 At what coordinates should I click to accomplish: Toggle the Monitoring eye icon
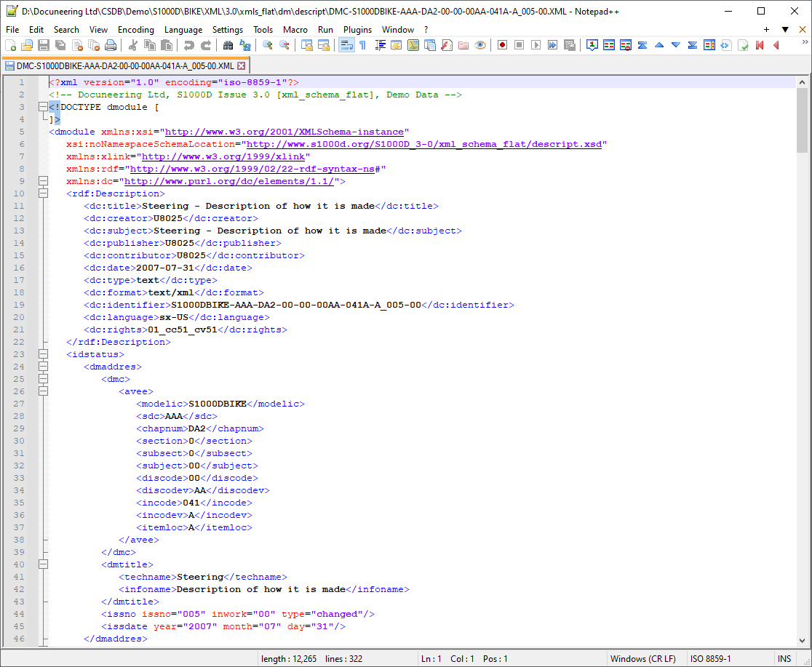[x=480, y=45]
